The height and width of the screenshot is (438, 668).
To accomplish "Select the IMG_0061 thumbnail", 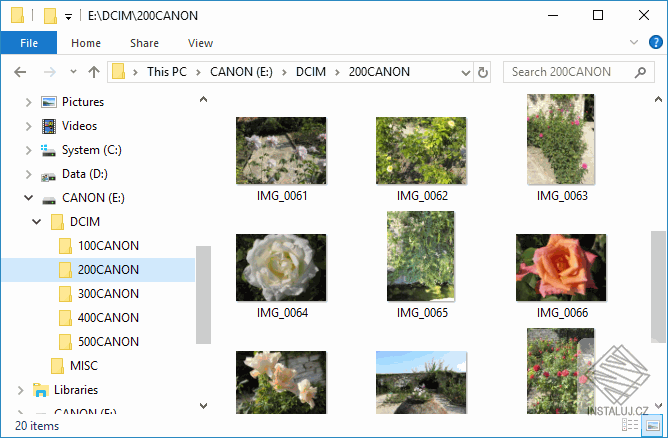I will pyautogui.click(x=281, y=151).
